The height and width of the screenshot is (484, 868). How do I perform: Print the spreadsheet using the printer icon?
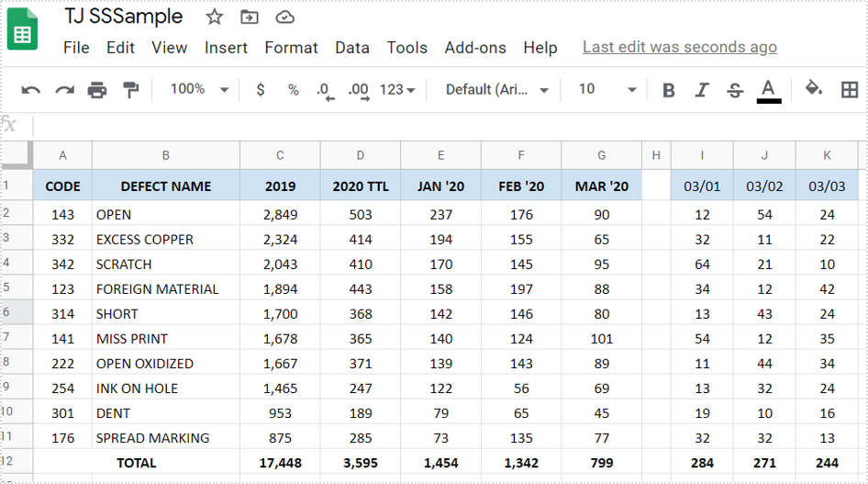pyautogui.click(x=97, y=89)
